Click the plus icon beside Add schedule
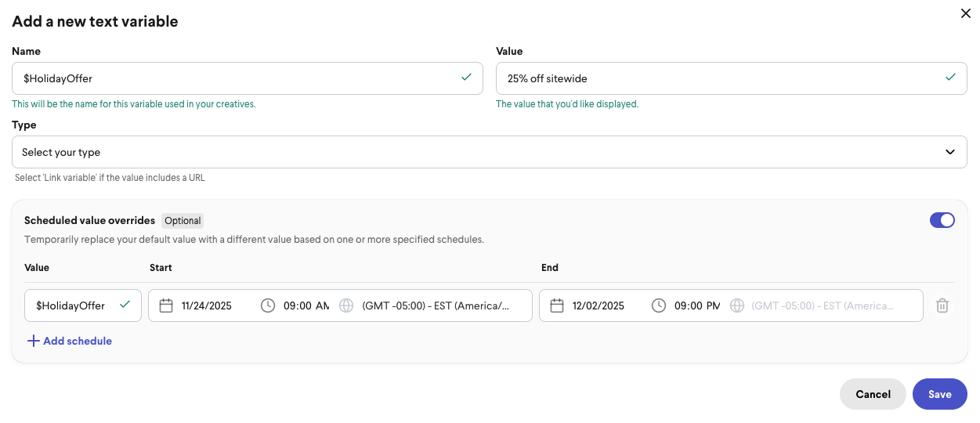The height and width of the screenshot is (423, 980). tap(33, 341)
